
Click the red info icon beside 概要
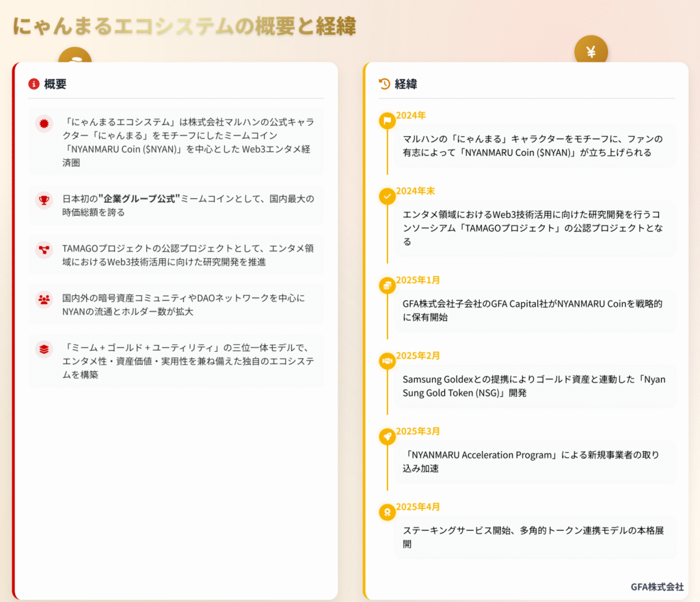33,84
